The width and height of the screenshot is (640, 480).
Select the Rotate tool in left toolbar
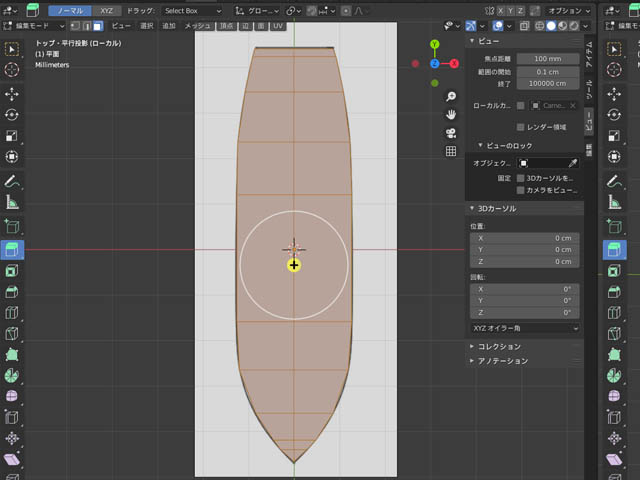click(x=12, y=114)
